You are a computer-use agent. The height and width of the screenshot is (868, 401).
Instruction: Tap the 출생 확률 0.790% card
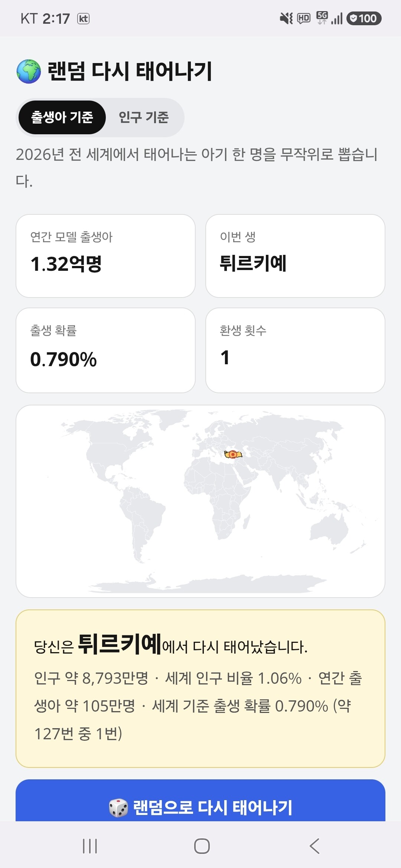point(105,350)
